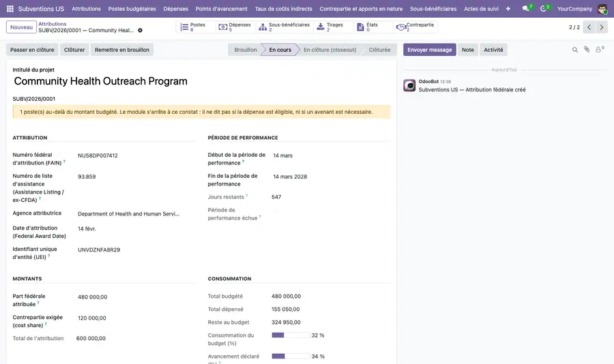
Task: Open the États smart button
Action: click(372, 27)
